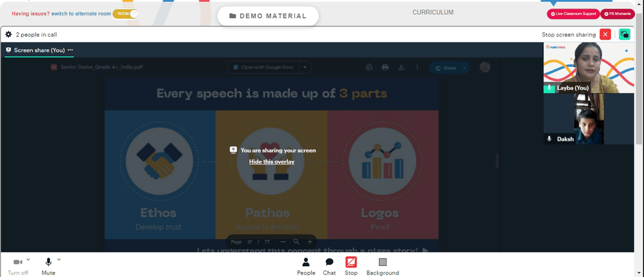Open PDF viewer more options dots
The image size is (644, 277).
click(x=417, y=68)
